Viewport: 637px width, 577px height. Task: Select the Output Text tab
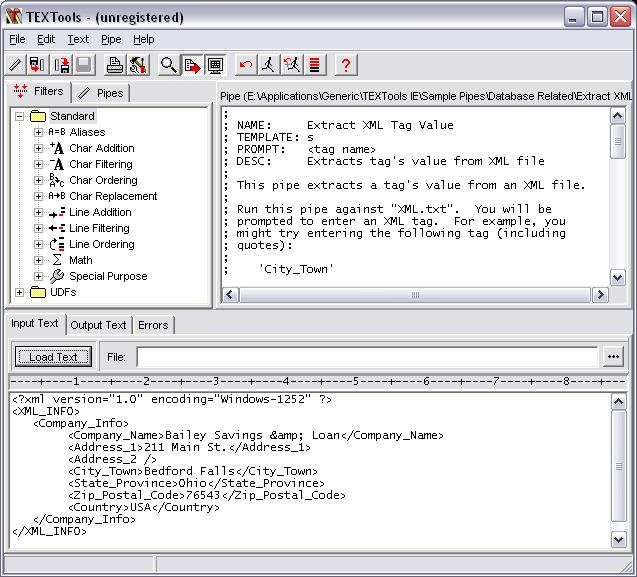coord(98,325)
